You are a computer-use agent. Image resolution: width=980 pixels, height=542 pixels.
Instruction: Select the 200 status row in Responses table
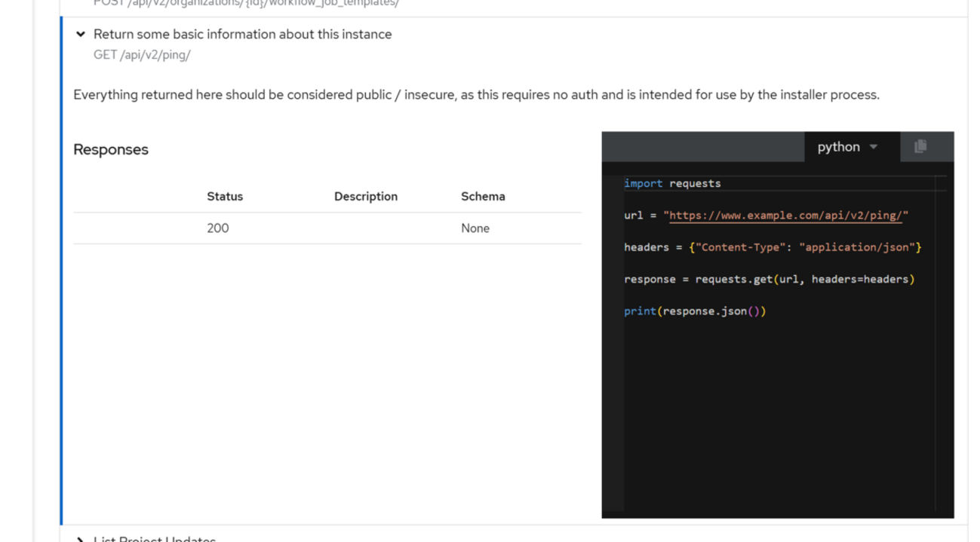click(218, 228)
